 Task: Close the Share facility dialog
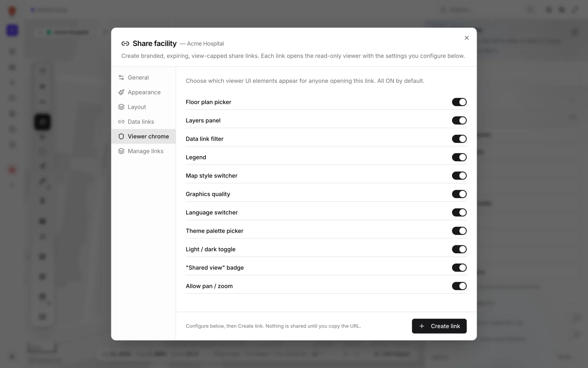point(466,38)
